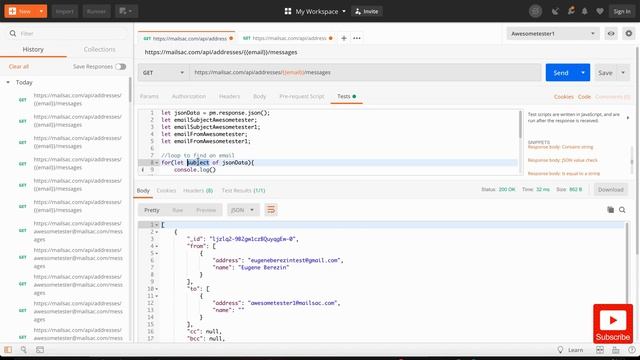Screen dimensions: 640x360
Task: Toggle the wrap lines icon
Action: pos(271,210)
